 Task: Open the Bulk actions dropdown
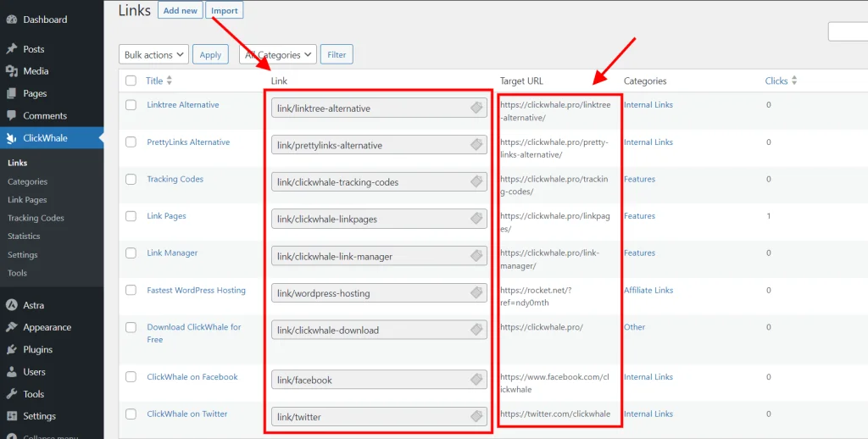click(x=153, y=55)
